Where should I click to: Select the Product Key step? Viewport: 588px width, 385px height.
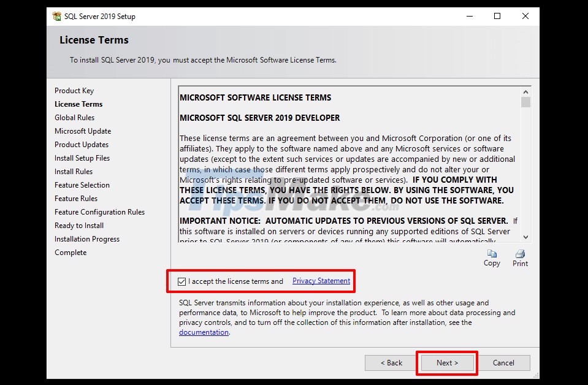click(x=74, y=90)
